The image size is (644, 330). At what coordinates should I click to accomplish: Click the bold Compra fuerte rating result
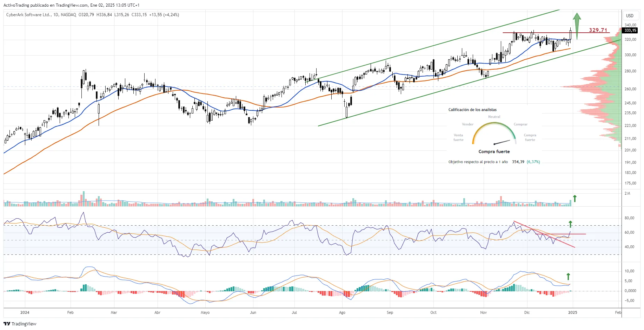[x=494, y=151]
